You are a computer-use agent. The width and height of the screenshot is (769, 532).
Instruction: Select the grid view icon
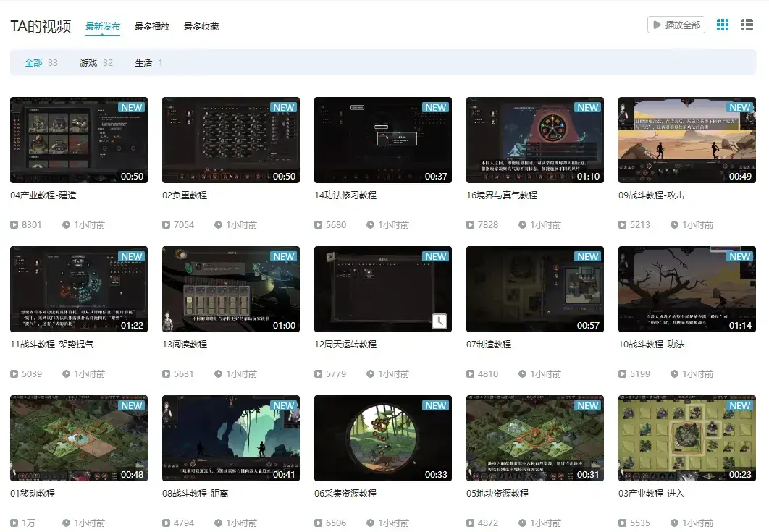coord(722,24)
